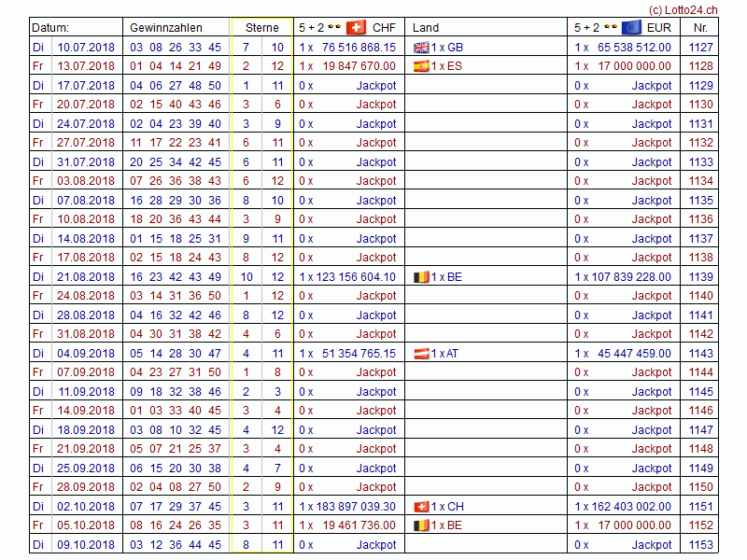This screenshot has height=560, width=747.
Task: Click the Swiss flag beside 1 x CH
Action: click(x=421, y=507)
